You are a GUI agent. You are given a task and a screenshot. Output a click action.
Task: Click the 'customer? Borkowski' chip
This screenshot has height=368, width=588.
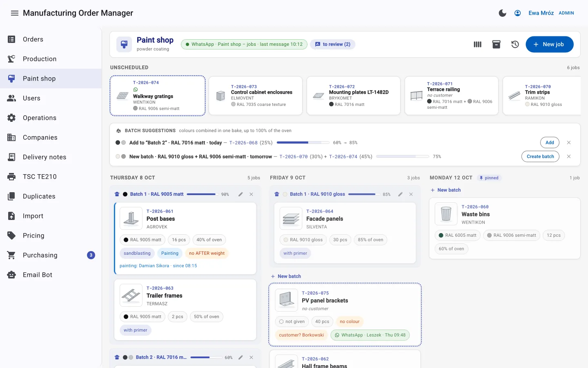click(x=301, y=335)
